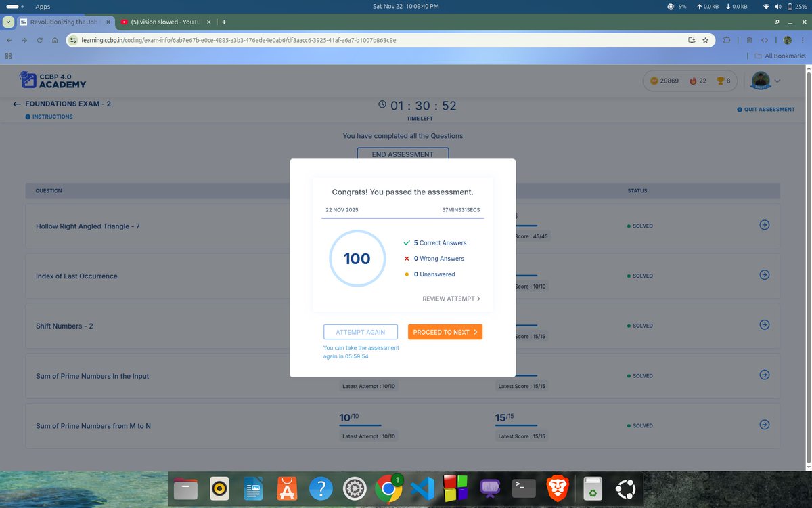
Task: Click the gold coins balance icon
Action: pyautogui.click(x=654, y=81)
